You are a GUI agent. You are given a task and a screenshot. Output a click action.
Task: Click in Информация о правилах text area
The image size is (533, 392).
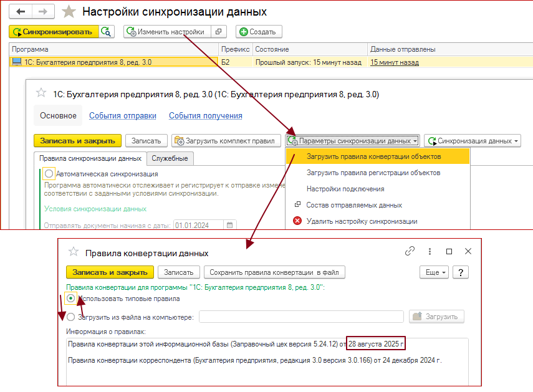click(267, 361)
